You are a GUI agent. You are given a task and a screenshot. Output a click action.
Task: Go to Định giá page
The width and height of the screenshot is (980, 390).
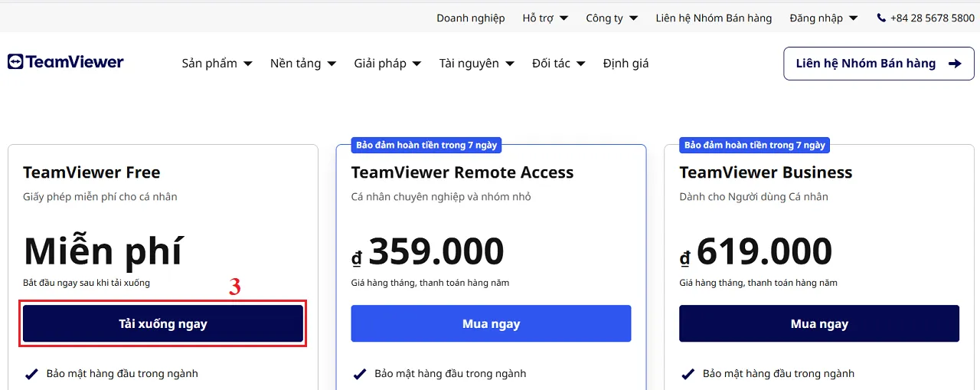coord(626,64)
